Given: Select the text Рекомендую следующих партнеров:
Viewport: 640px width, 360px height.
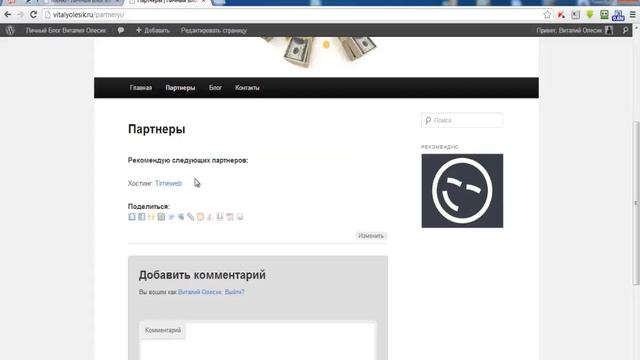Looking at the screenshot, I should click(188, 160).
